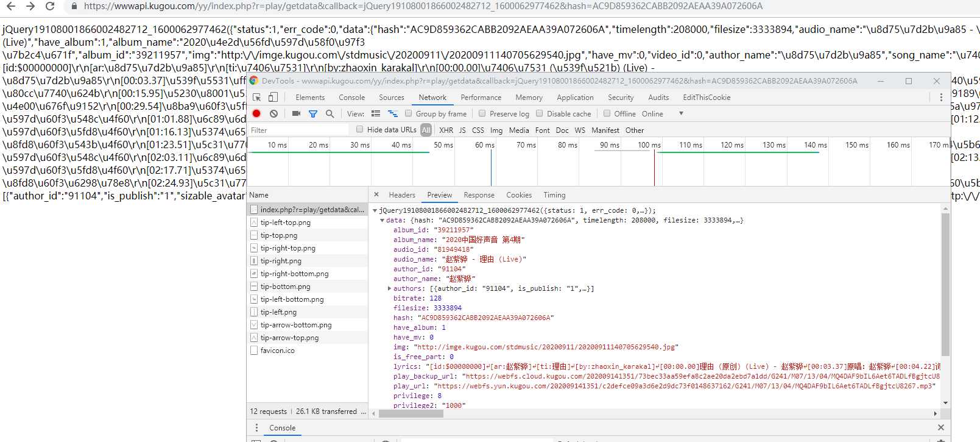Image resolution: width=980 pixels, height=442 pixels.
Task: Filter requests by CSS type
Action: (x=478, y=130)
